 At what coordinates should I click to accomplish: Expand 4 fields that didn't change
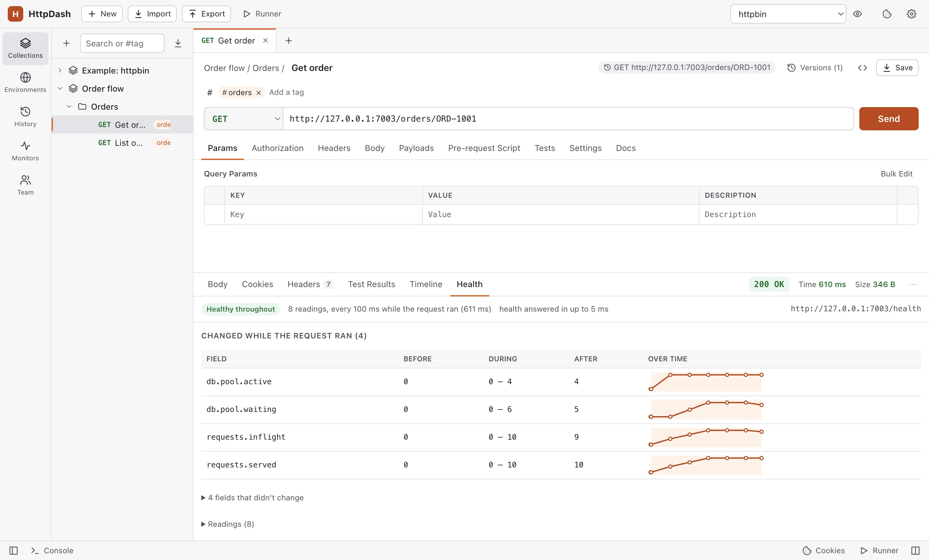coord(252,498)
